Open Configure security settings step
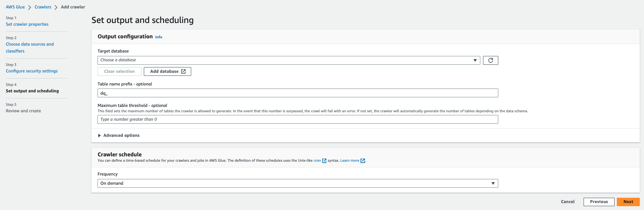Image resolution: width=644 pixels, height=210 pixels. (32, 71)
